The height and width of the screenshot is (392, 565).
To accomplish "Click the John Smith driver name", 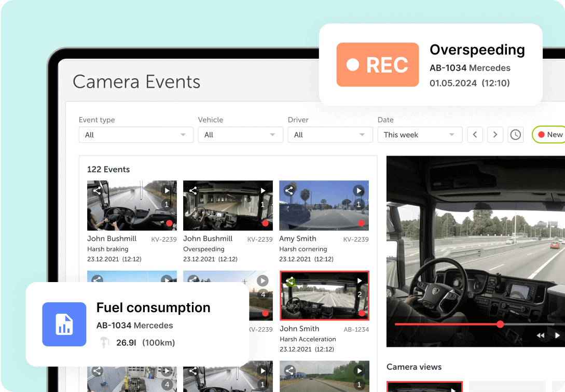I will (299, 329).
